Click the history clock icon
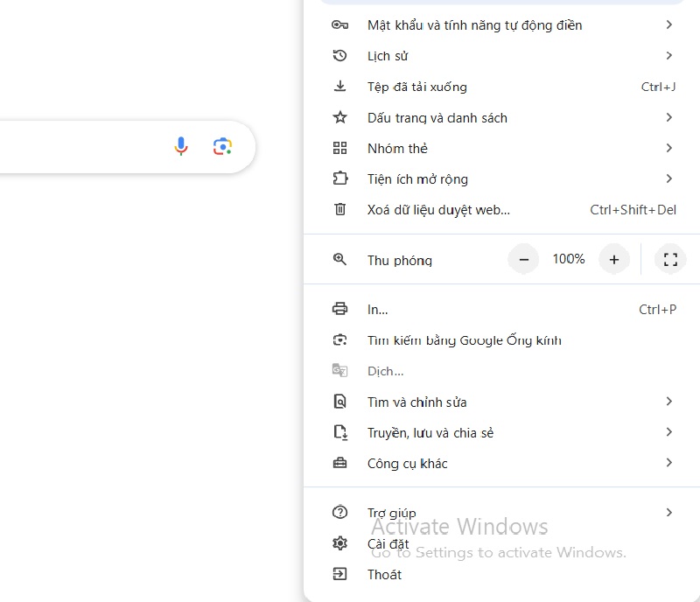Image resolution: width=700 pixels, height=602 pixels. point(340,56)
